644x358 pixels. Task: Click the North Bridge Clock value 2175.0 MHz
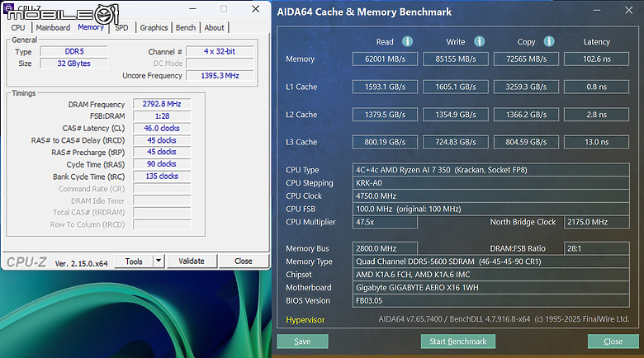[x=596, y=222]
